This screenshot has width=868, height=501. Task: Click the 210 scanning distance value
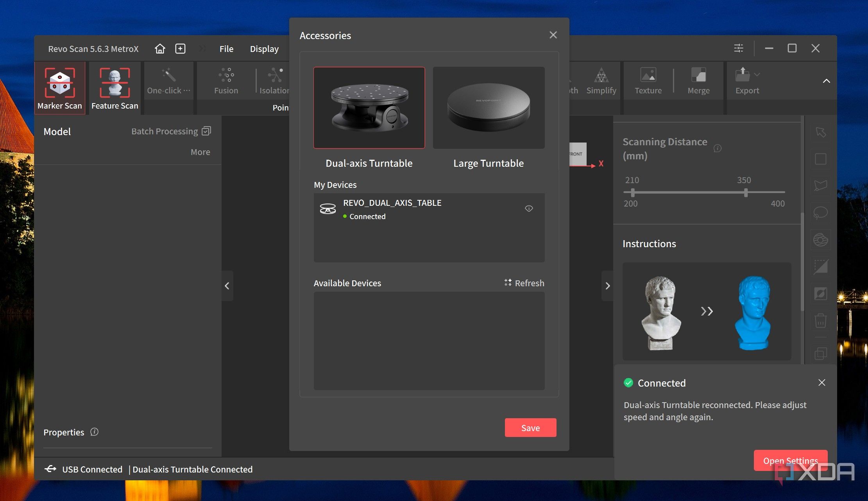coord(632,180)
